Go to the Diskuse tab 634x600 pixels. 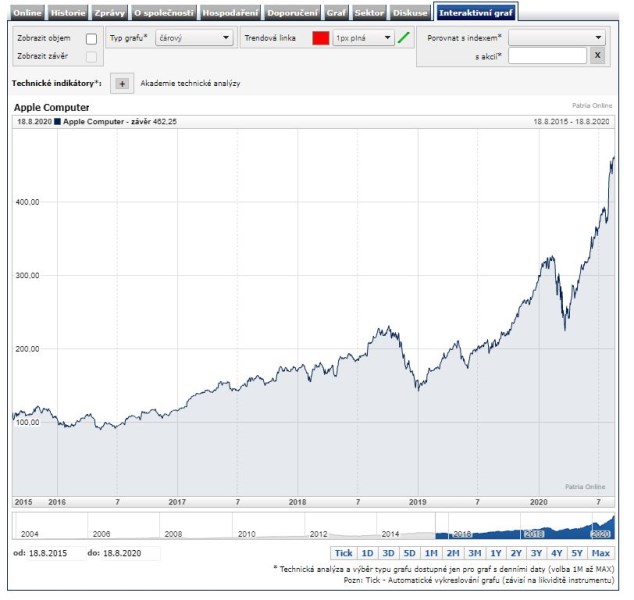(410, 13)
